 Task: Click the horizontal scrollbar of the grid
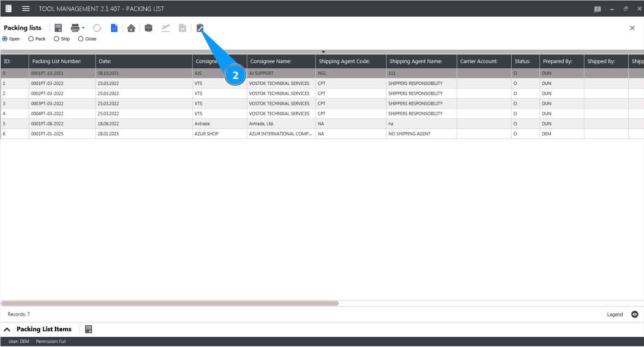[x=170, y=304]
